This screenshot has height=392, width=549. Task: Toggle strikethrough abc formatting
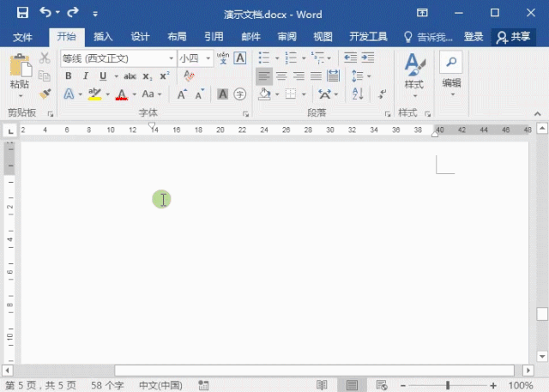click(130, 76)
